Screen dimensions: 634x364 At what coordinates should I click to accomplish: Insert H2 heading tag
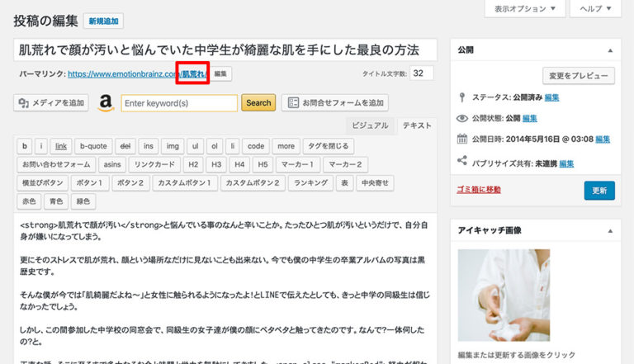click(193, 164)
